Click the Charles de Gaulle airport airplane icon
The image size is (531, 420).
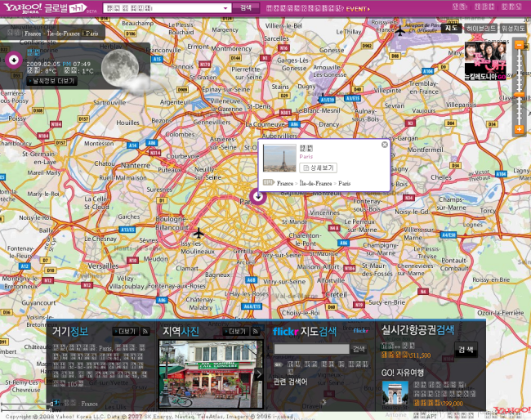pos(400,30)
